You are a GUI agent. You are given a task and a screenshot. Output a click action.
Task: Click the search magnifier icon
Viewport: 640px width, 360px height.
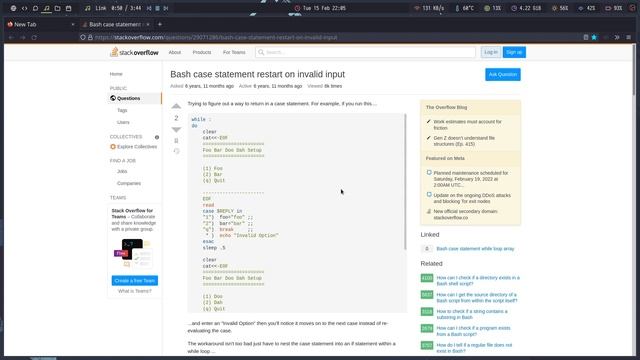261,52
